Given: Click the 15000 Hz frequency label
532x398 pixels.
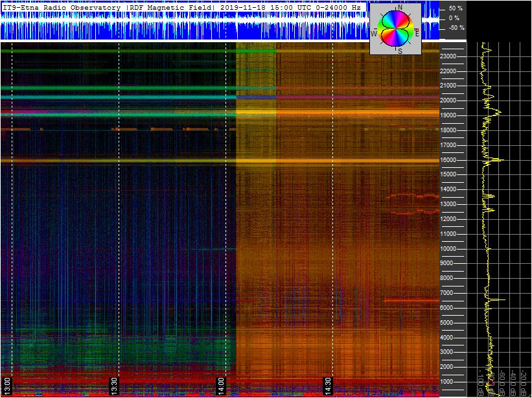Looking at the screenshot, I should [448, 174].
